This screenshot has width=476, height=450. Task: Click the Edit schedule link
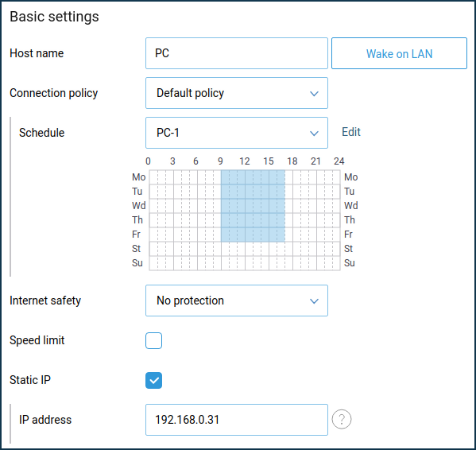[x=351, y=132]
